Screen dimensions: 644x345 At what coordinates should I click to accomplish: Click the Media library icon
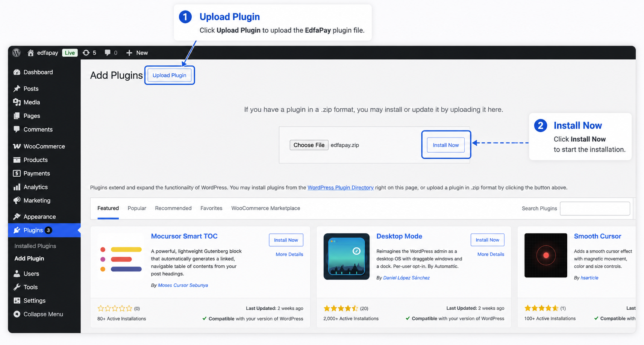point(17,102)
